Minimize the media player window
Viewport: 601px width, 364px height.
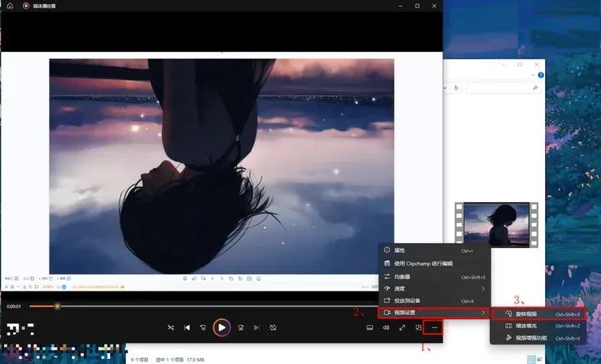(401, 6)
